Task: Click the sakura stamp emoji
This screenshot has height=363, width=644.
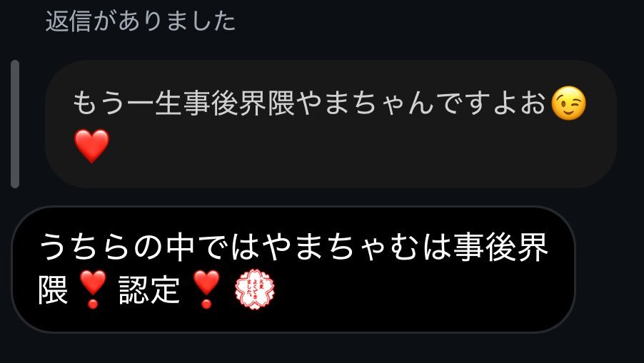Action: 255,289
